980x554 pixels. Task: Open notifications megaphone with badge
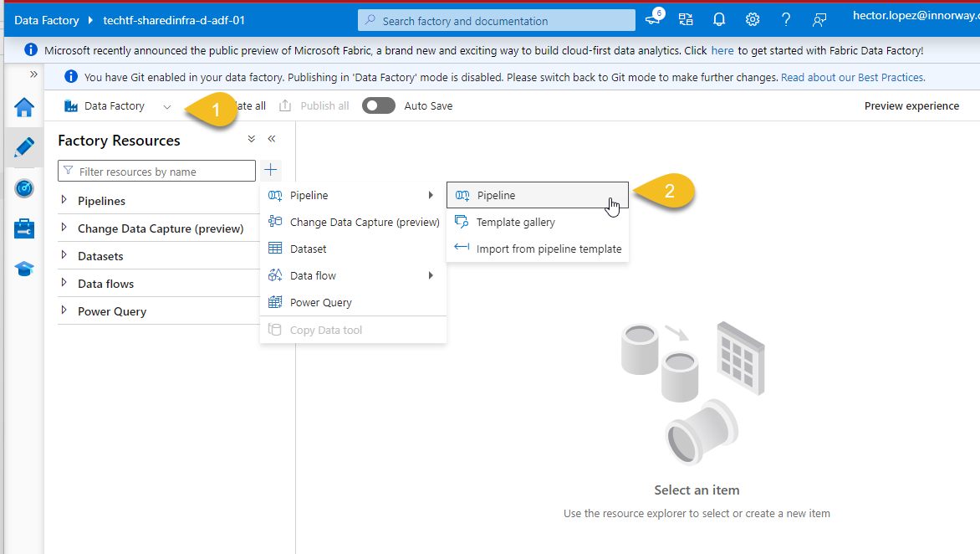click(654, 18)
